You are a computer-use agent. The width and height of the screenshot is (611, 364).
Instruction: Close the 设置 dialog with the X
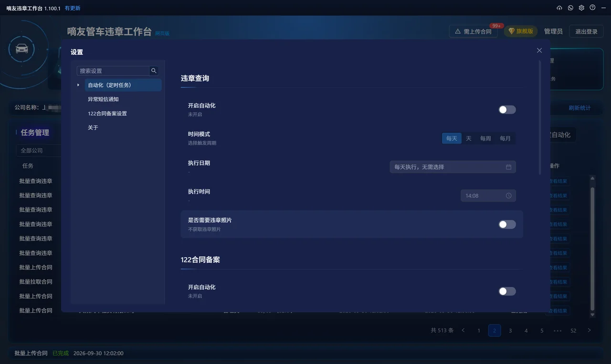point(539,51)
